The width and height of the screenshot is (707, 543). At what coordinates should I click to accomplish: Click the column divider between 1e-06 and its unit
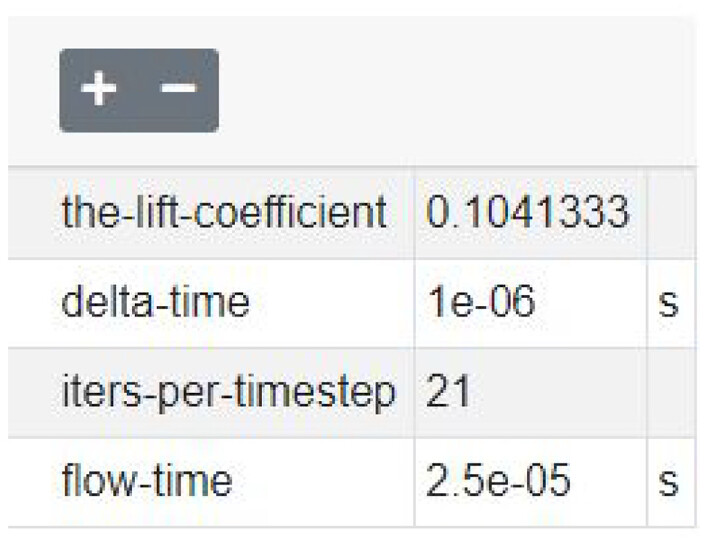pyautogui.click(x=647, y=302)
